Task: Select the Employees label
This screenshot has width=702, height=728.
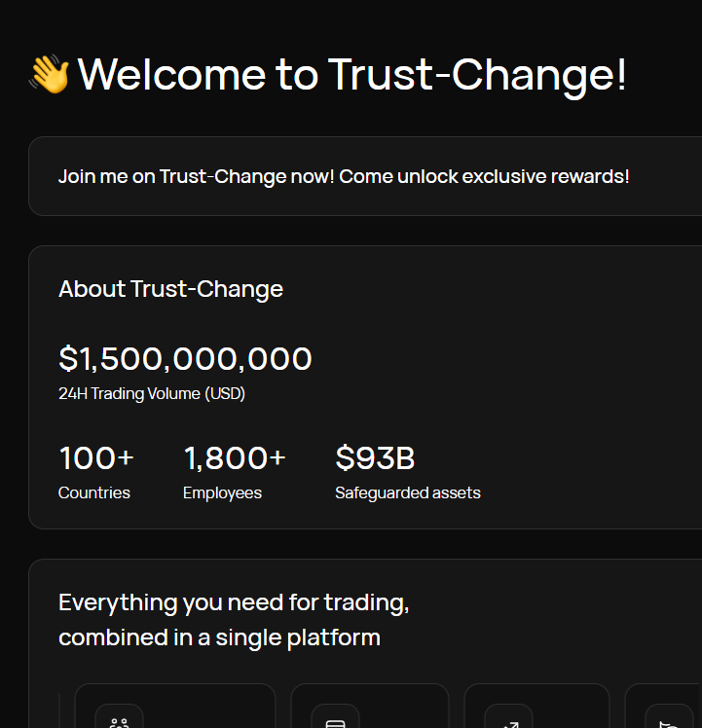Action: point(222,492)
